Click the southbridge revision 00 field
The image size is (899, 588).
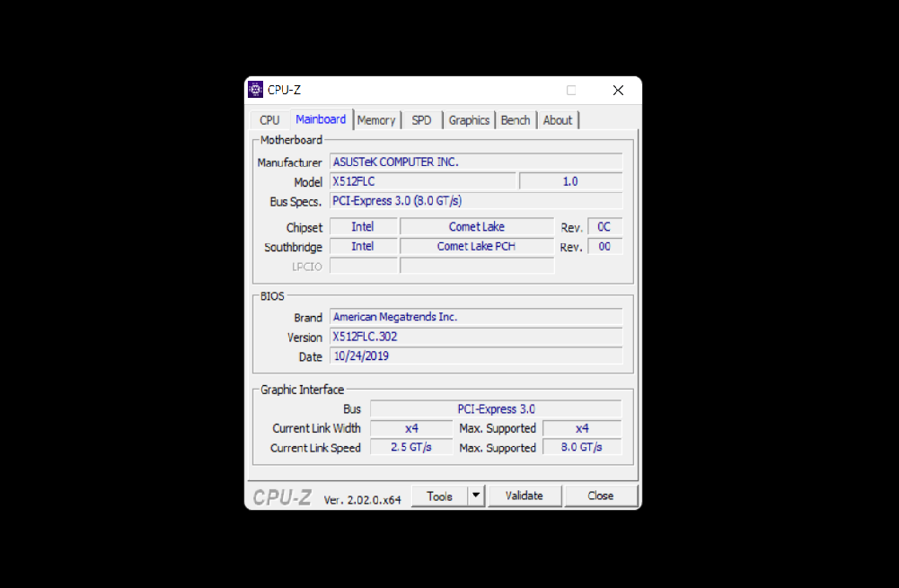point(604,247)
